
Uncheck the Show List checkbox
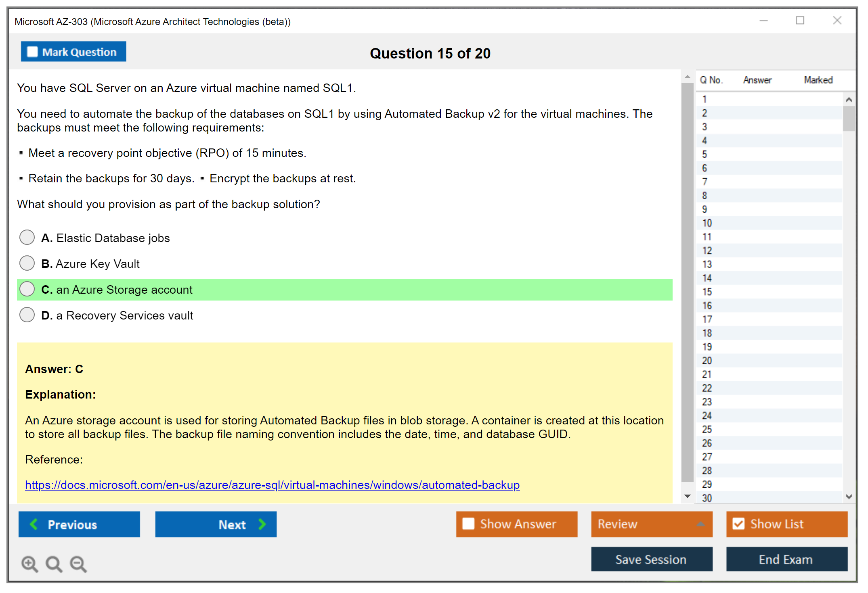tap(738, 524)
